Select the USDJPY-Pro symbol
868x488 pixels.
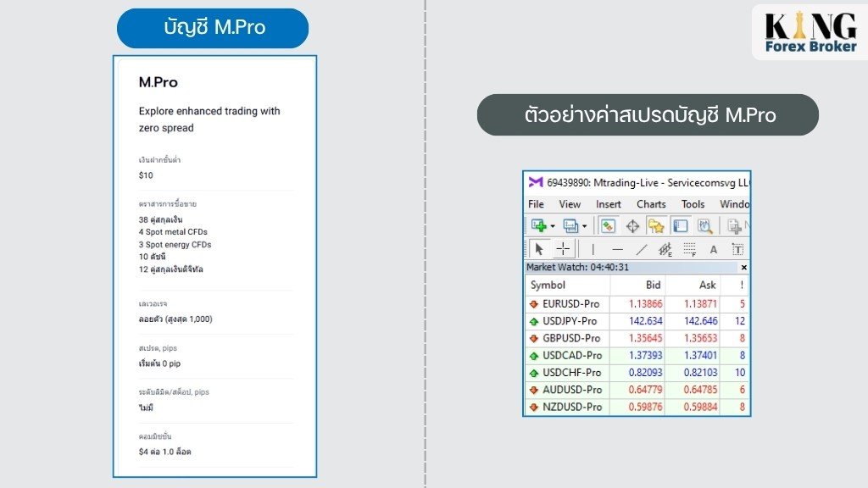[570, 321]
